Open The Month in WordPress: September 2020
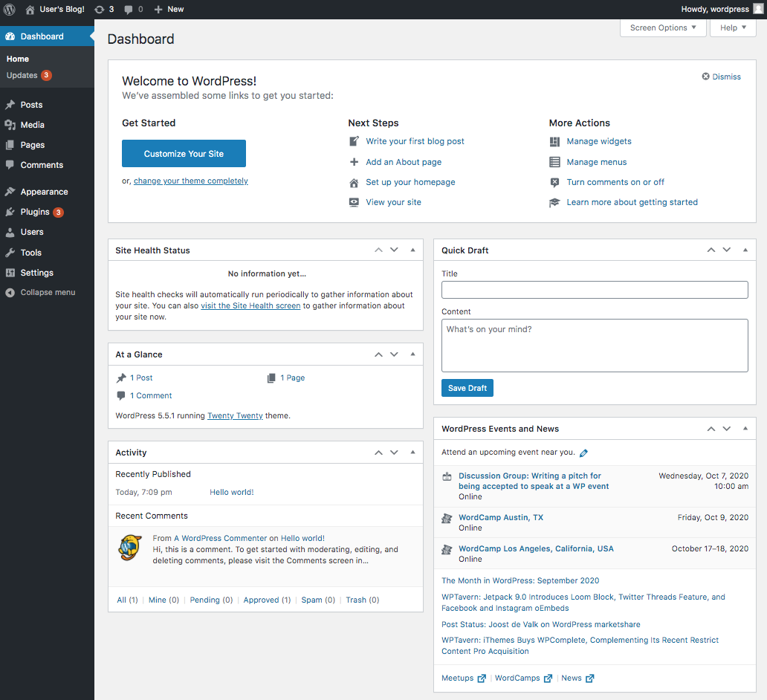The height and width of the screenshot is (700, 767). tap(520, 580)
